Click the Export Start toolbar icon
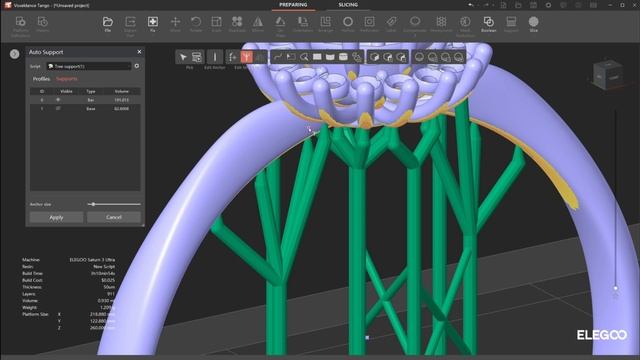The height and width of the screenshot is (360, 640). click(x=130, y=25)
